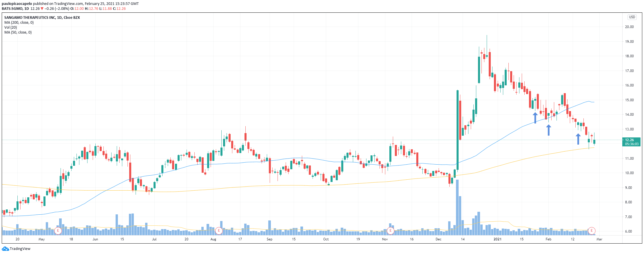Click the 20.00 price axis label

click(629, 27)
